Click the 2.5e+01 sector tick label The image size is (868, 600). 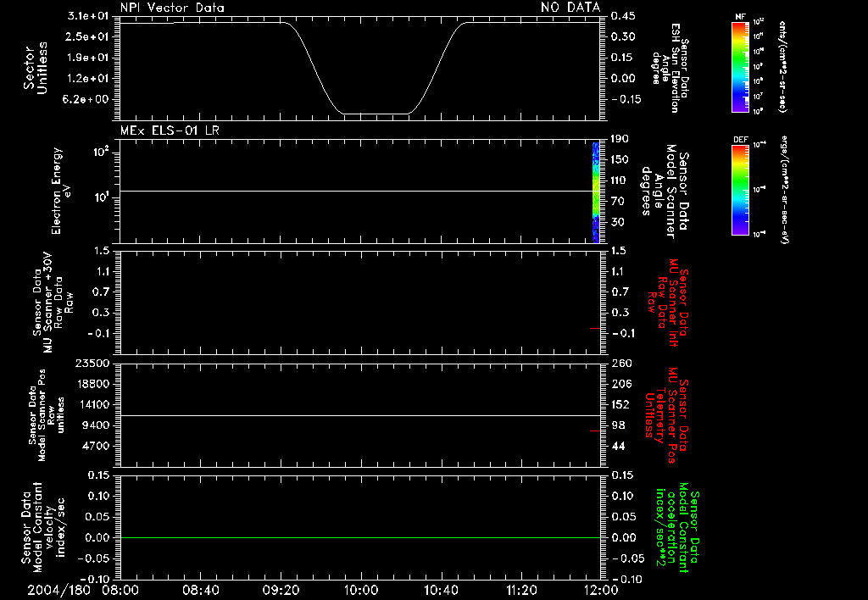point(88,36)
